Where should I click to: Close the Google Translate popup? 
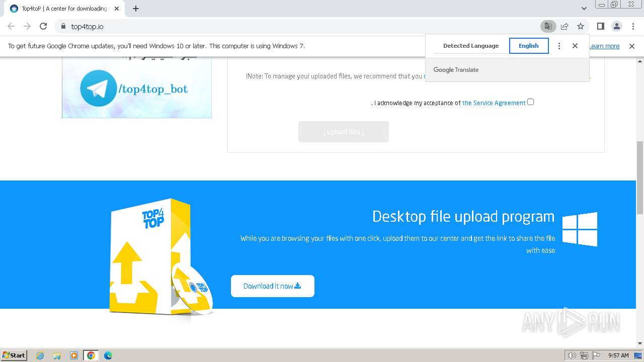click(x=575, y=46)
